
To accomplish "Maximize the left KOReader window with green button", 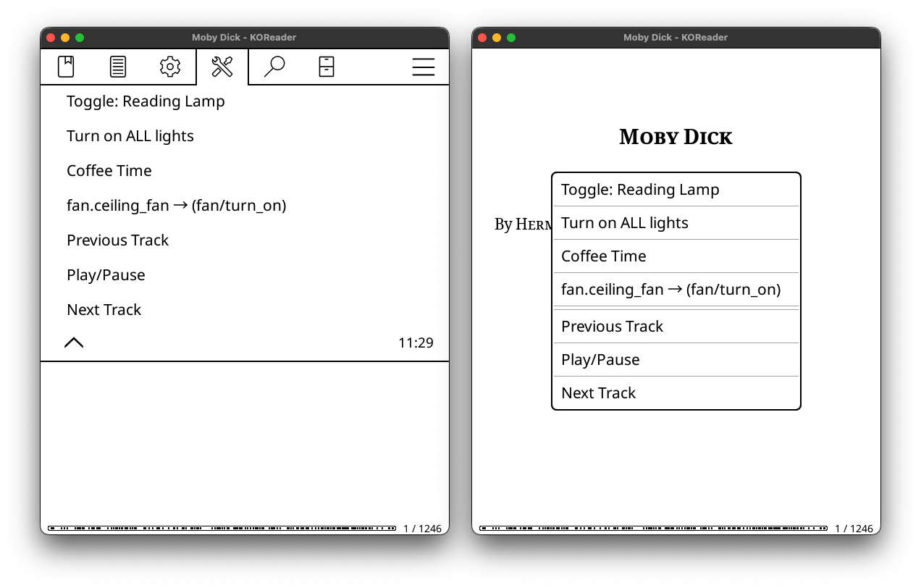I will point(80,38).
